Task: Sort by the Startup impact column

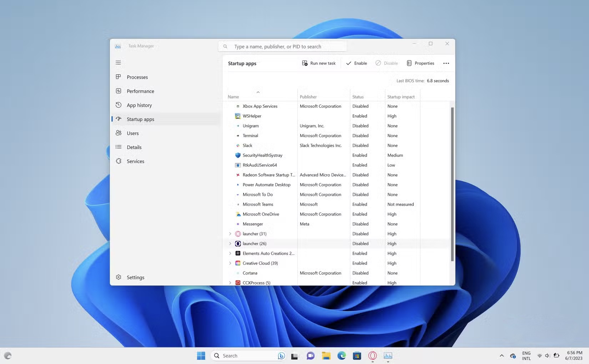Action: (401, 96)
